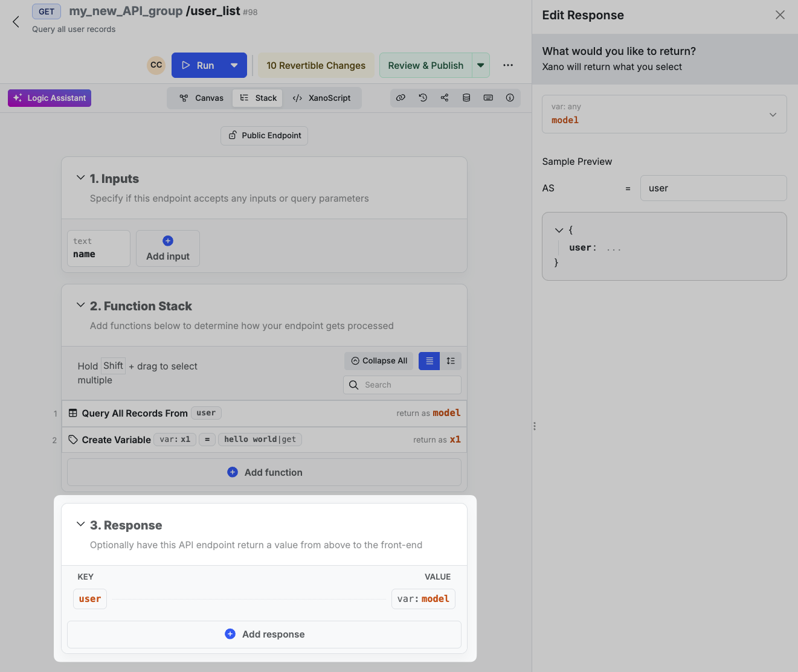
Task: Edit the AS field containing user
Action: [x=713, y=188]
